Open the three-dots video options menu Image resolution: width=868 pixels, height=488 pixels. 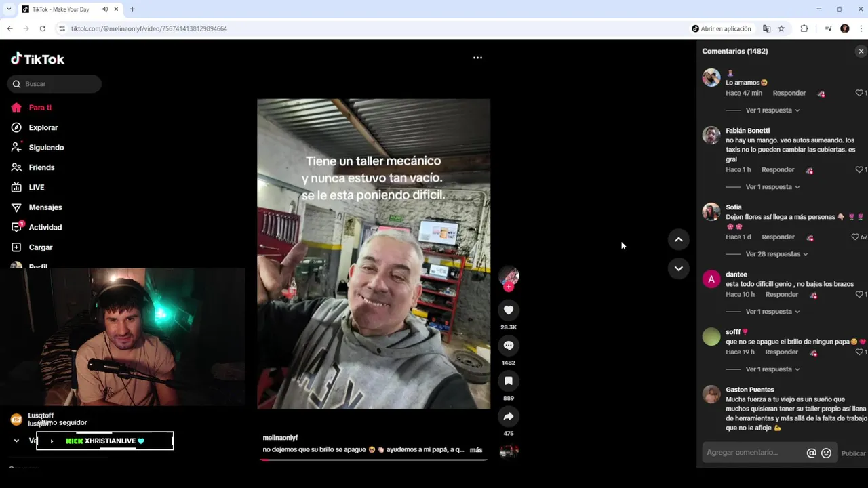click(x=477, y=58)
